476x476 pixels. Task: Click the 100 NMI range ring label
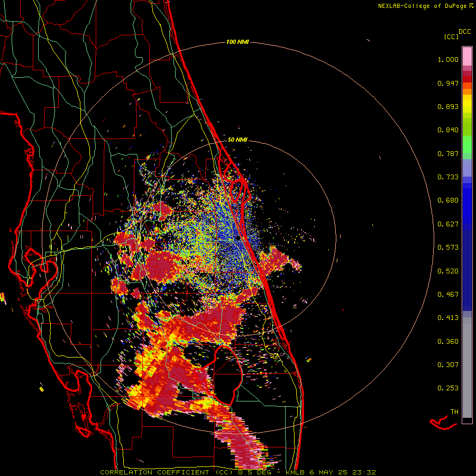237,42
